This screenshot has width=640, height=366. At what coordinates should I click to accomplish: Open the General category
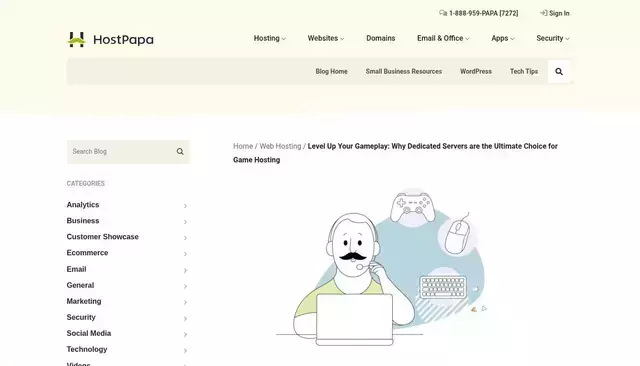80,285
